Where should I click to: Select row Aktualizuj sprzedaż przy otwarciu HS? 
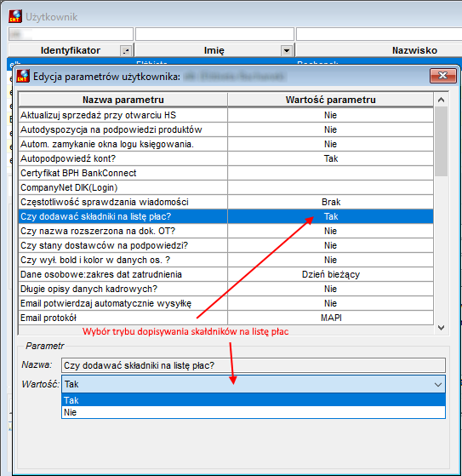click(x=225, y=115)
